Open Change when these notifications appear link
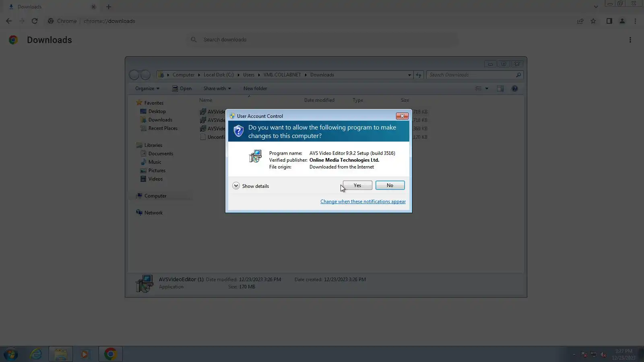The image size is (644, 362). point(363,202)
